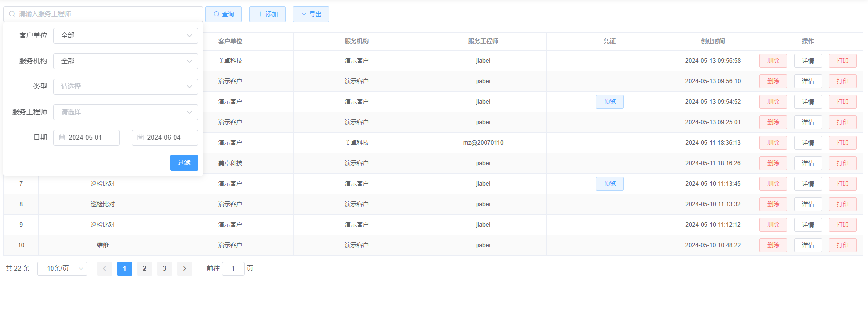The width and height of the screenshot is (868, 321).
Task: Switch to page 2
Action: pyautogui.click(x=144, y=269)
